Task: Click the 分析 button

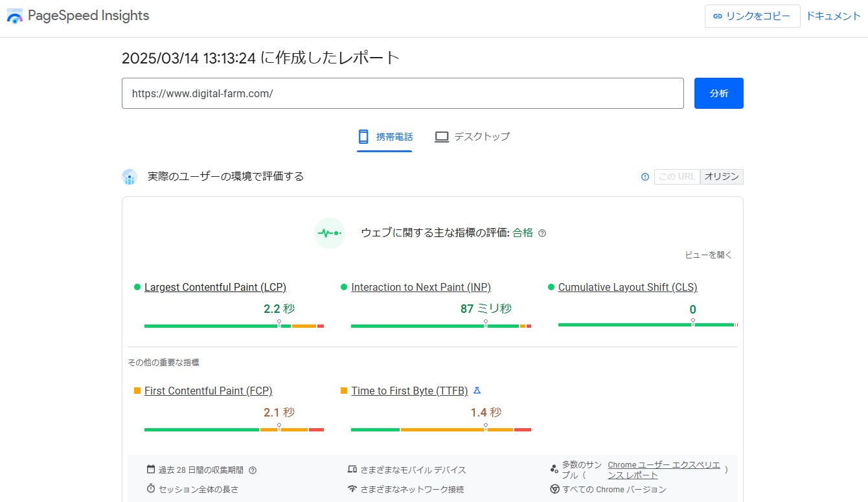Action: tap(719, 93)
